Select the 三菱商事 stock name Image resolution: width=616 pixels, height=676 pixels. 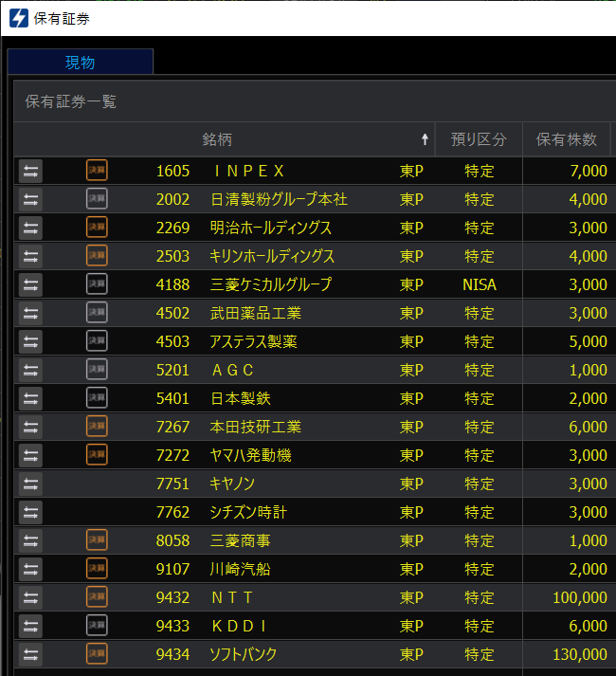(240, 541)
